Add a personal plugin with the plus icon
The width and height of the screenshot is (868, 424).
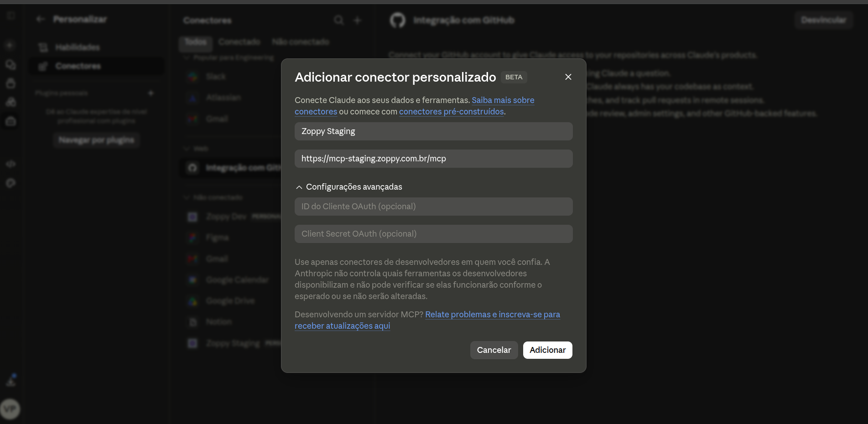(151, 93)
